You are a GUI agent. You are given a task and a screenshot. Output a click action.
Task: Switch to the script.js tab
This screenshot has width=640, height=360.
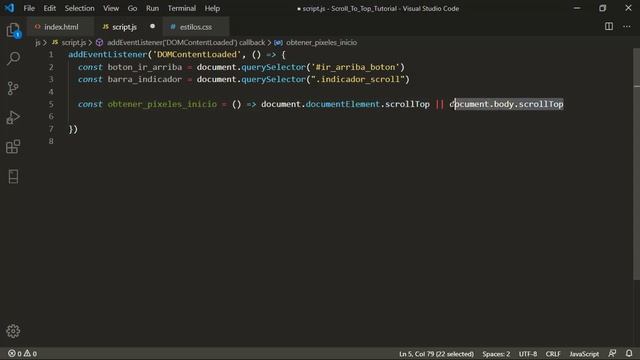tap(124, 27)
